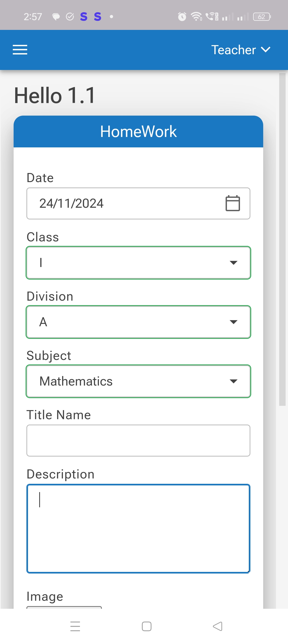Open the Subject dropdown showing Mathematics
Image resolution: width=288 pixels, height=644 pixels.
138,381
